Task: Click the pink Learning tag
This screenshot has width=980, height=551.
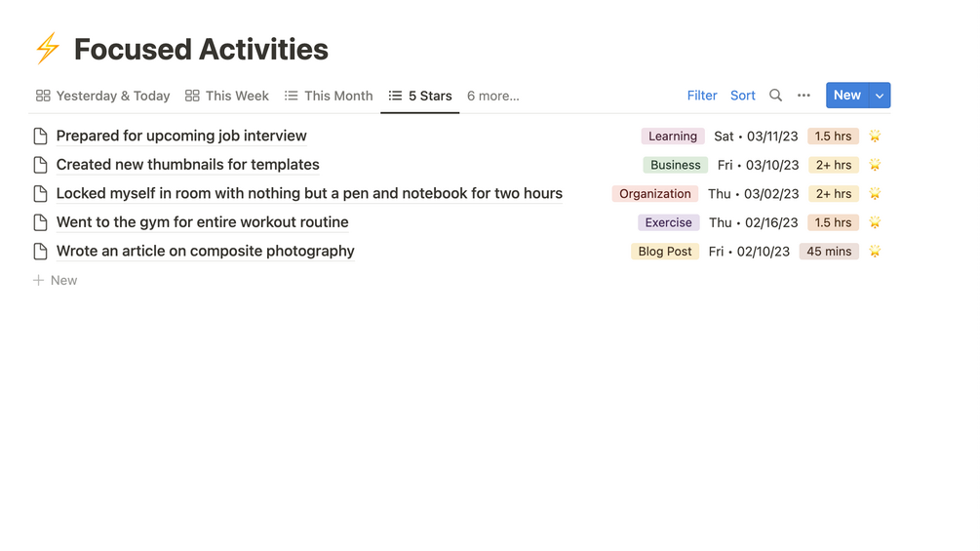Action: (x=673, y=137)
